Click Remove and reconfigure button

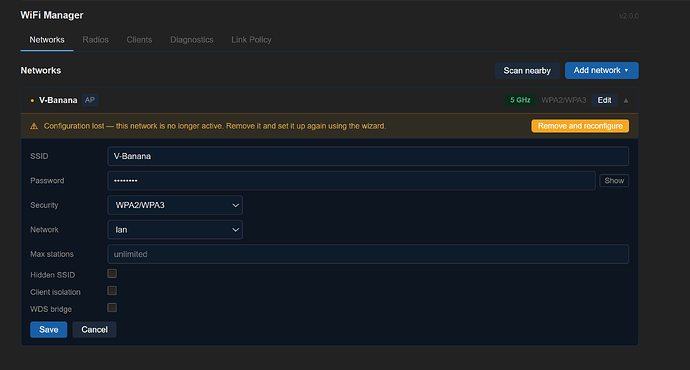tap(580, 126)
